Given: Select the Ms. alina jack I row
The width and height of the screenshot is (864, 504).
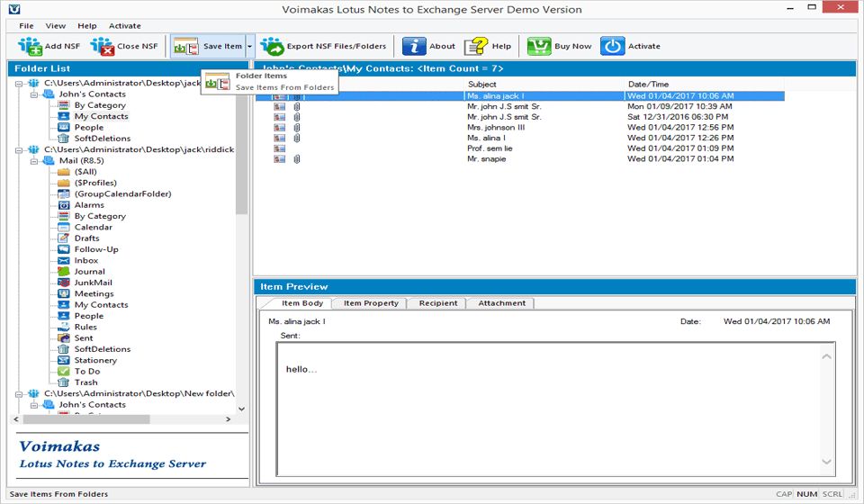Looking at the screenshot, I should tap(520, 95).
